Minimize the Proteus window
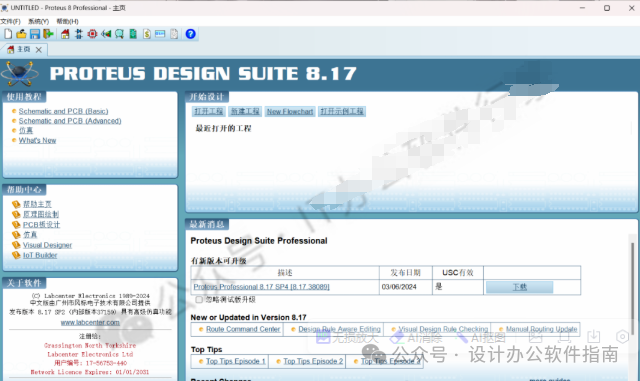 [582, 8]
